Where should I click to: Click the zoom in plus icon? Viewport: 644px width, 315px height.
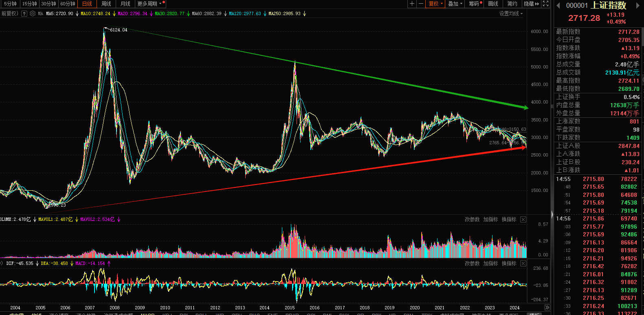point(412,4)
